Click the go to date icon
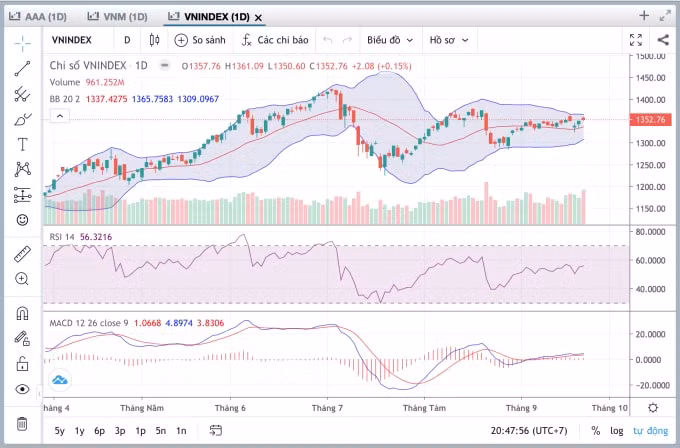 tap(216, 430)
